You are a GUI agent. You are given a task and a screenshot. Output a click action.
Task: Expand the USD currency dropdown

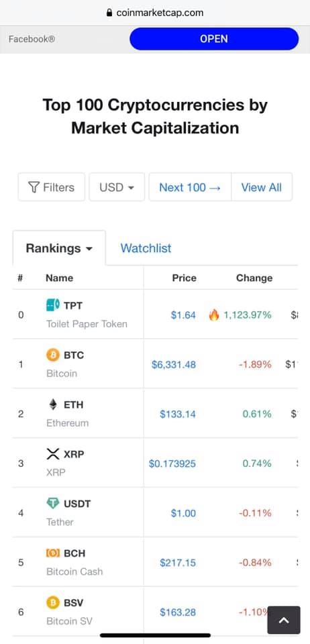pos(117,187)
